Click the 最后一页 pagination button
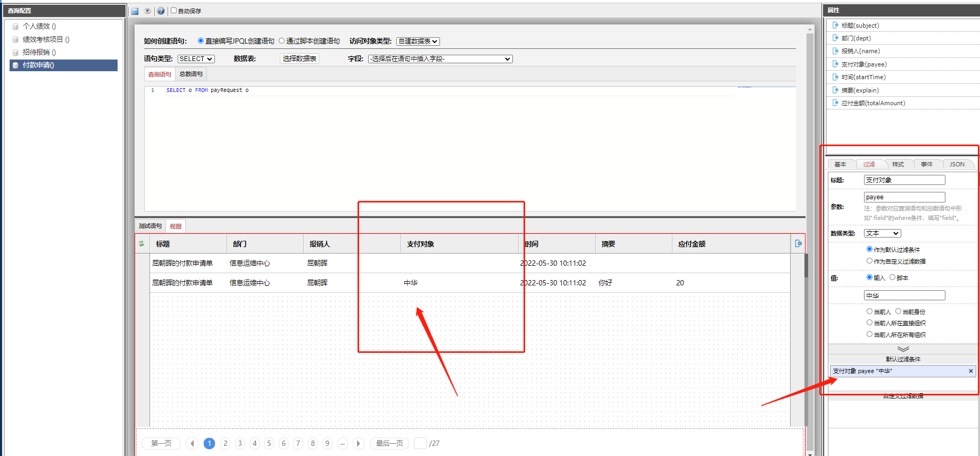 (x=389, y=443)
